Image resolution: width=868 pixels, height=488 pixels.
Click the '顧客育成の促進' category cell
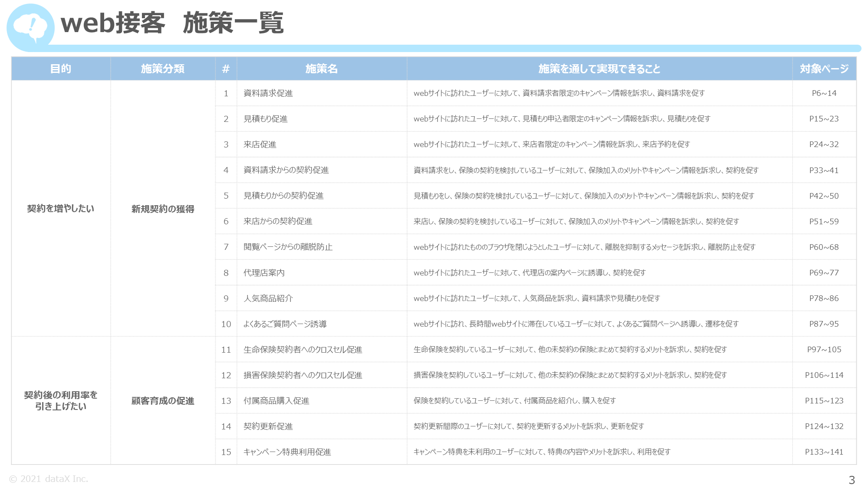click(x=163, y=401)
